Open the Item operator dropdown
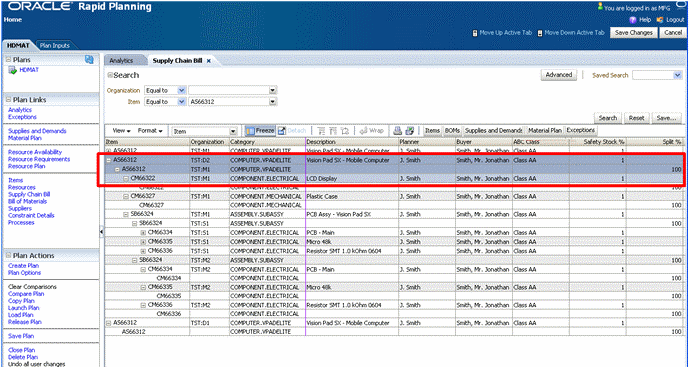Viewport: 690px width, 367px height. (x=181, y=102)
